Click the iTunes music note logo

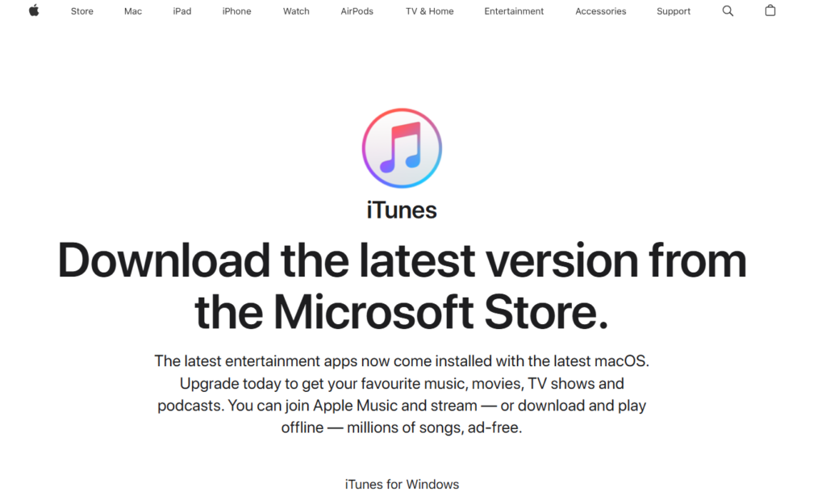click(x=402, y=148)
